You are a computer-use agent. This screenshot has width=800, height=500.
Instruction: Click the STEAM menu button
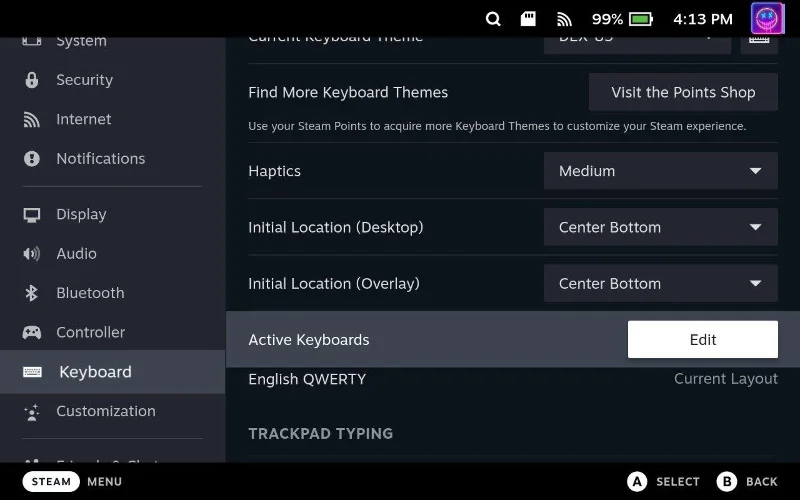(51, 482)
